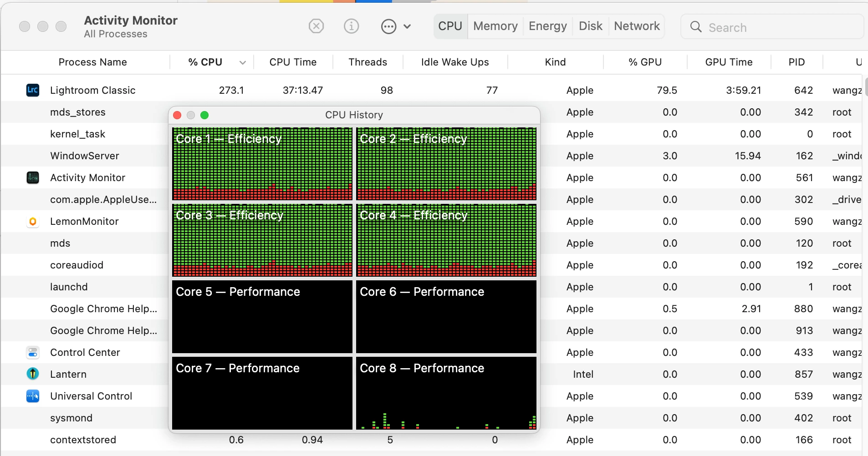The height and width of the screenshot is (456, 868).
Task: Select the coreaudiod process row
Action: click(432, 265)
